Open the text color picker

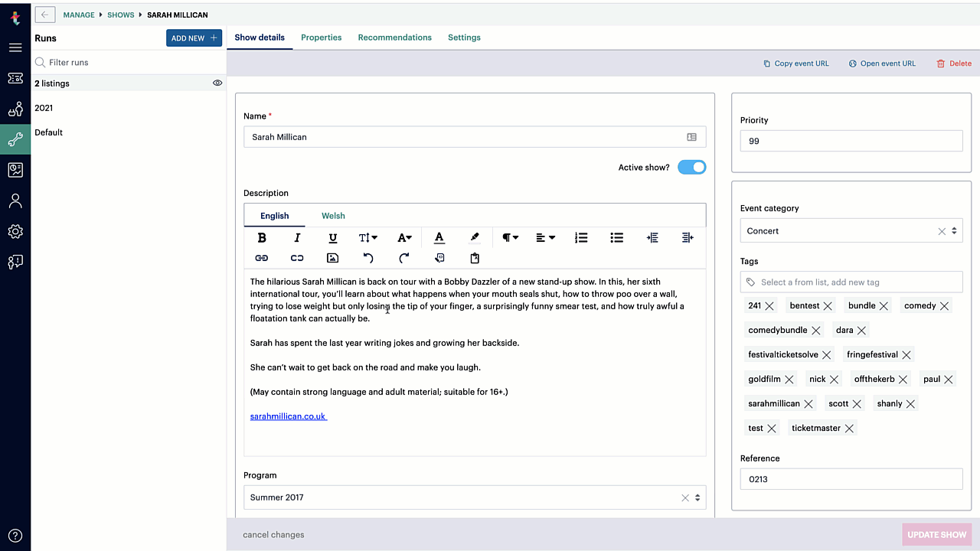(x=439, y=238)
